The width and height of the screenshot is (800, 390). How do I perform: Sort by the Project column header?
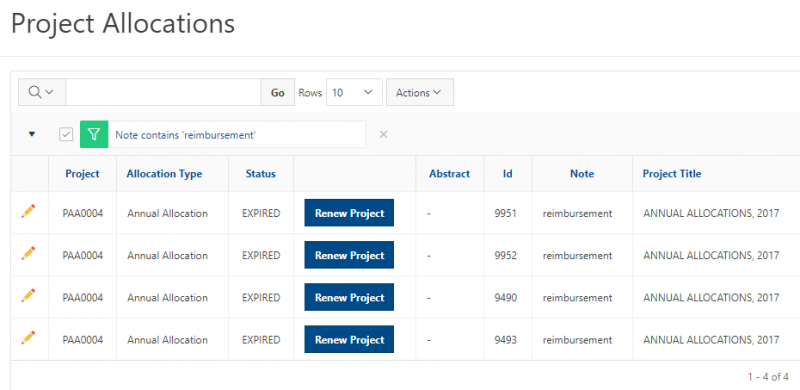click(x=82, y=174)
